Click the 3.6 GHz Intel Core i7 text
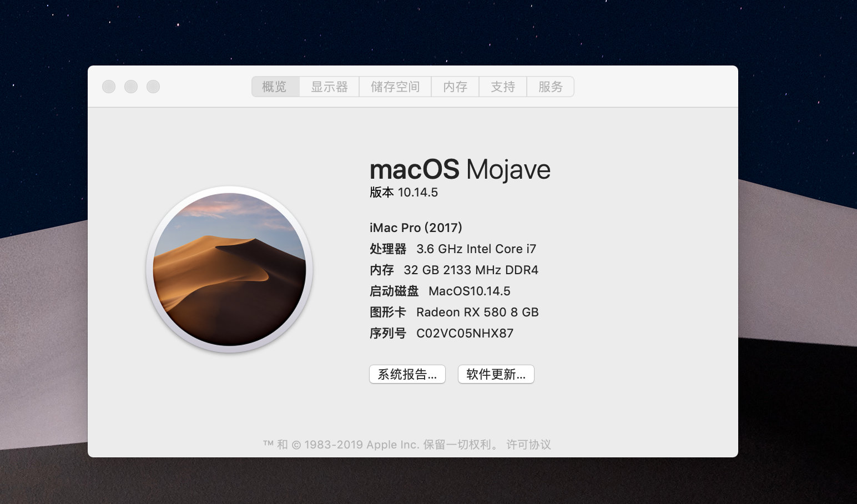The image size is (857, 504). [476, 249]
